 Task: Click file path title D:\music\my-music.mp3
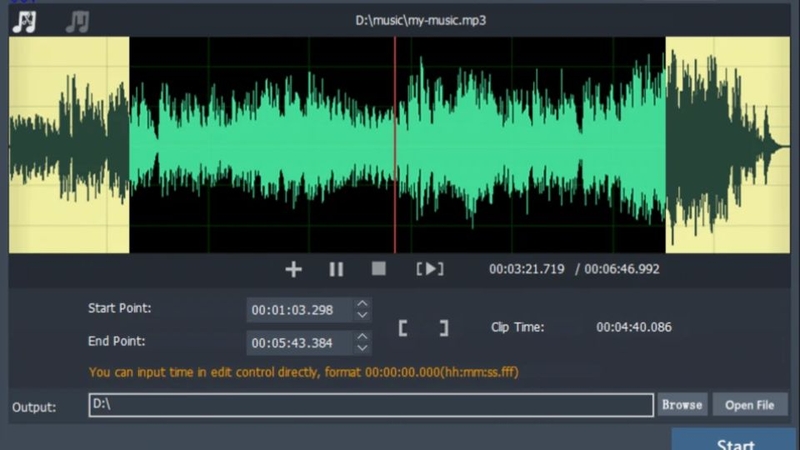click(420, 20)
